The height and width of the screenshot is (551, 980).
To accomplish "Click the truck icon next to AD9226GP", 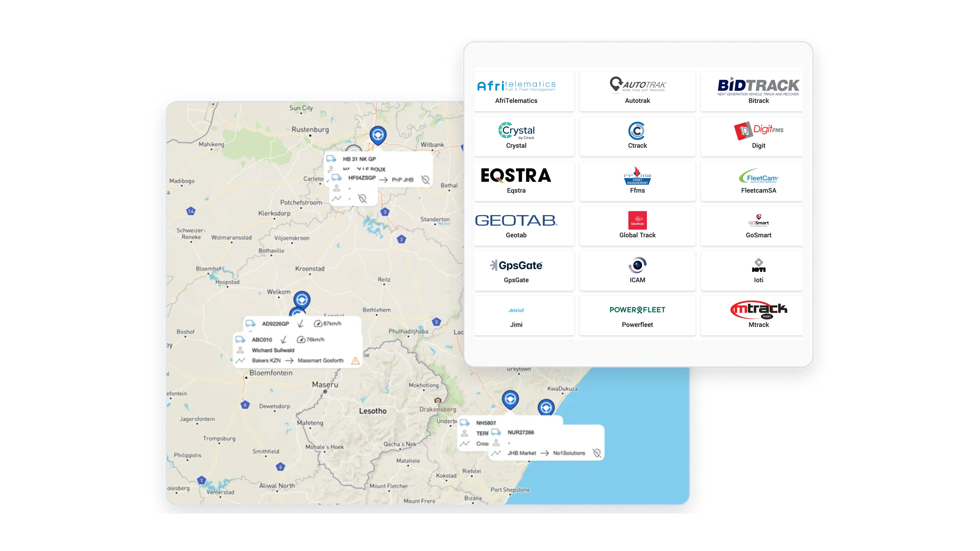I will coord(250,324).
